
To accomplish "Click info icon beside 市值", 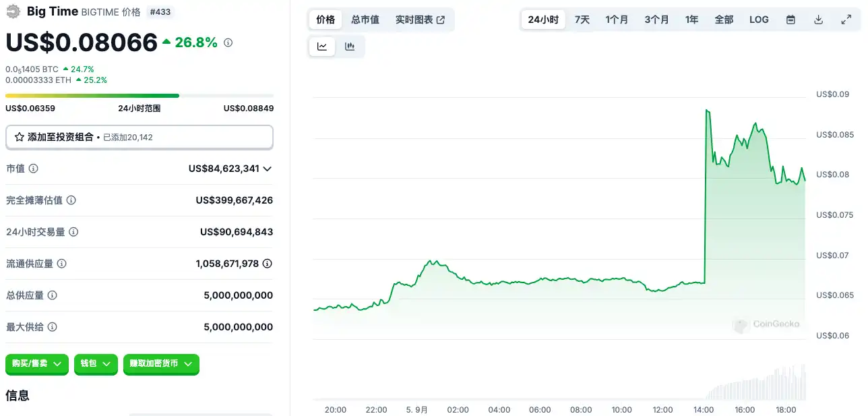I will coord(33,169).
